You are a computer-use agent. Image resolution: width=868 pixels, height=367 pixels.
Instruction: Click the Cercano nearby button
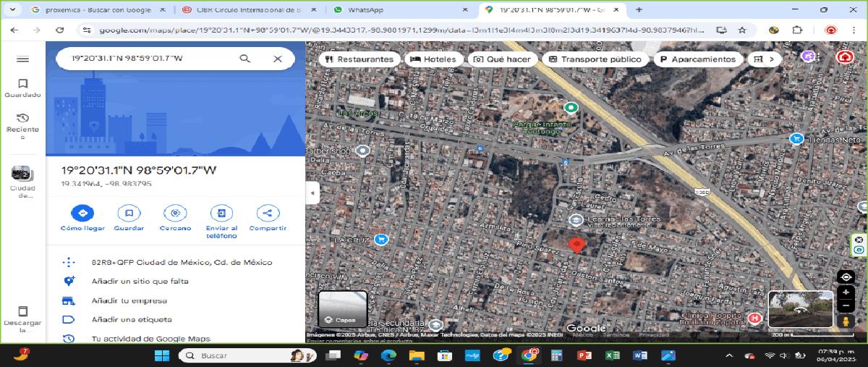click(x=175, y=218)
